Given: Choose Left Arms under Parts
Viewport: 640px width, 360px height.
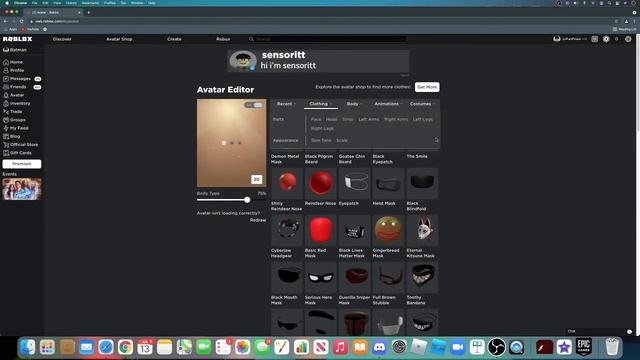Looking at the screenshot, I should [x=369, y=120].
